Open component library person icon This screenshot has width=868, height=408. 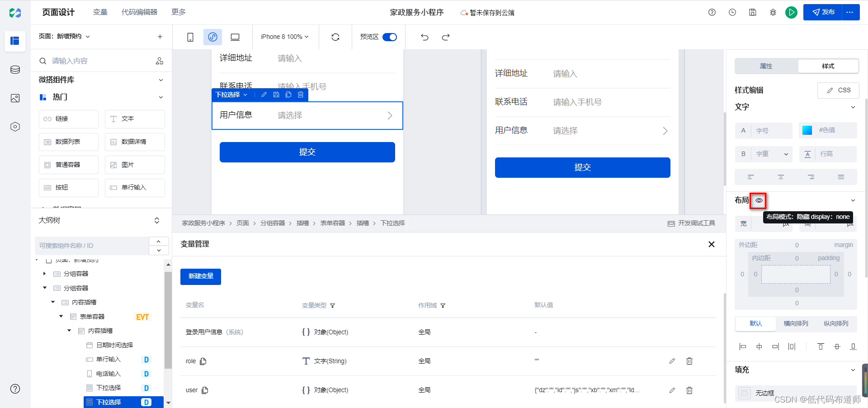click(160, 61)
